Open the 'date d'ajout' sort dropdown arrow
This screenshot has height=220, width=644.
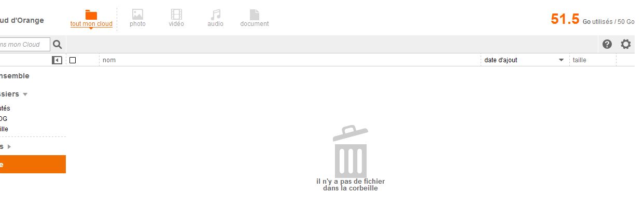[561, 60]
